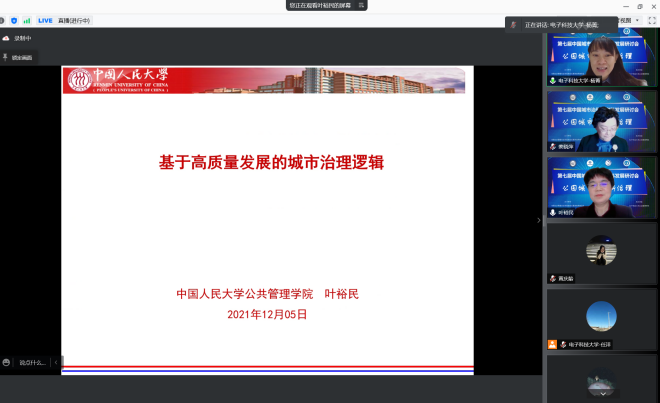Click the 录制中 recording status text
Image resolution: width=660 pixels, height=403 pixels.
[x=23, y=38]
